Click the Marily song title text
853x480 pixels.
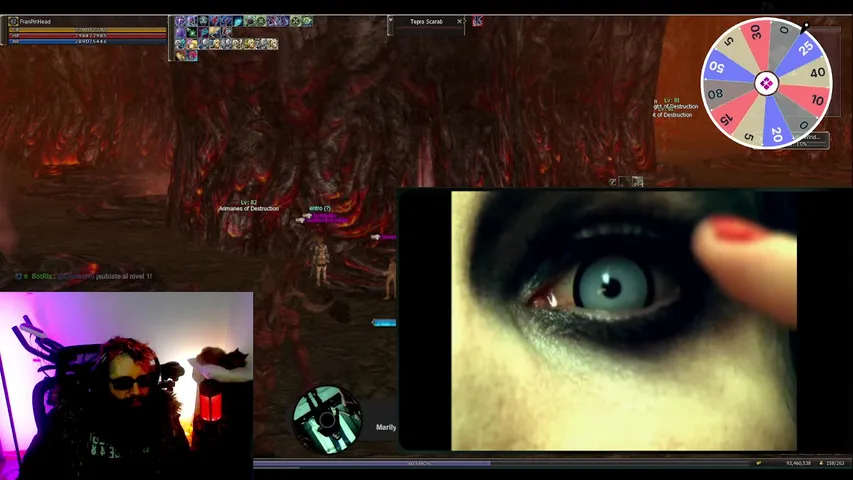tap(386, 427)
